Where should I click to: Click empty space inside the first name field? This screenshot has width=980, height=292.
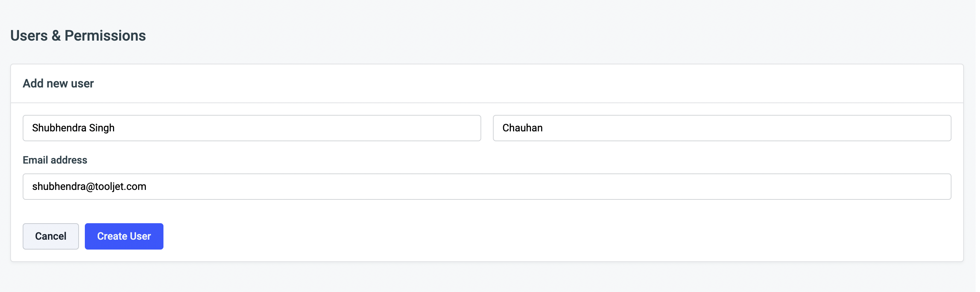(304, 128)
